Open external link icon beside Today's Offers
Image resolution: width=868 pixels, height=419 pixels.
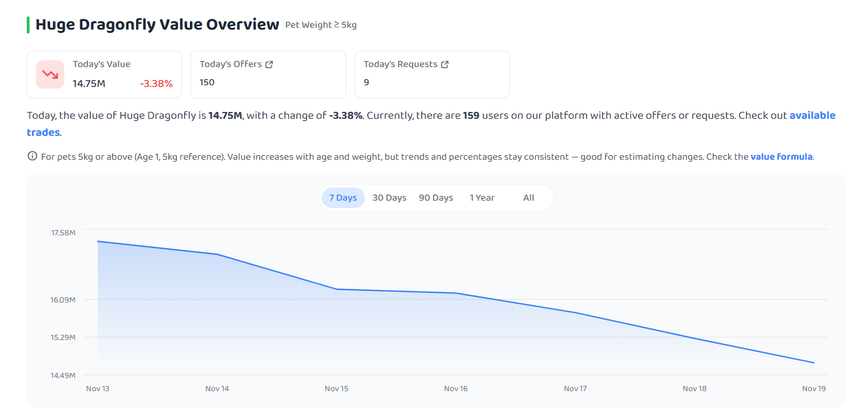coord(269,64)
